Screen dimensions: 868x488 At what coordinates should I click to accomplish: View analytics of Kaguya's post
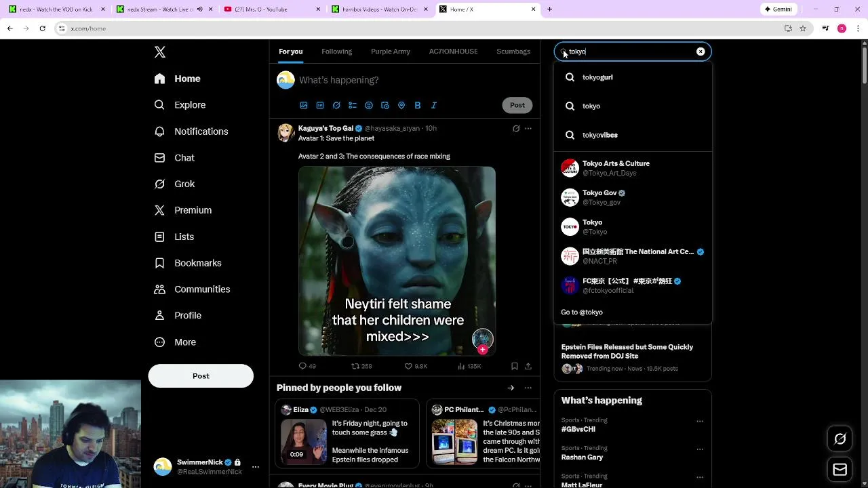(469, 366)
